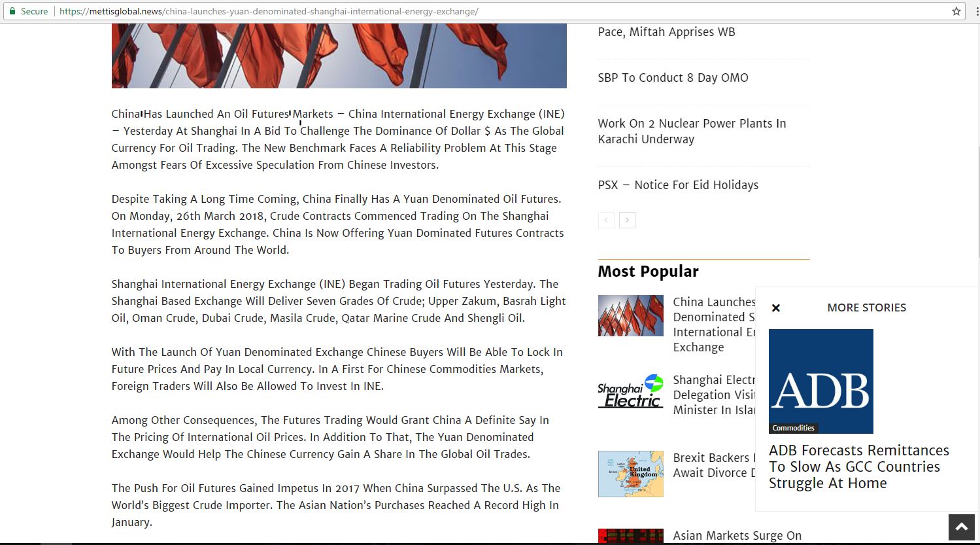
Task: Bookmark this page with the star icon
Action: [x=956, y=11]
